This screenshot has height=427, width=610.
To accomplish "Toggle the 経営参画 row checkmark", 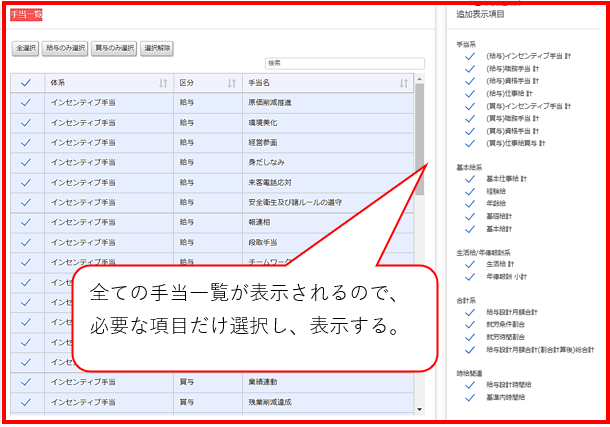I will point(26,142).
